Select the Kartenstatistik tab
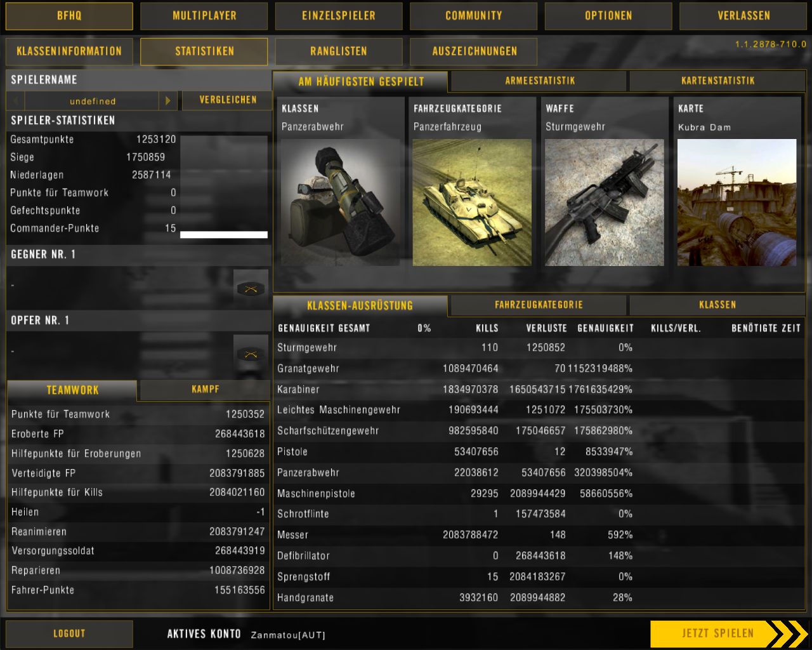 pos(717,81)
